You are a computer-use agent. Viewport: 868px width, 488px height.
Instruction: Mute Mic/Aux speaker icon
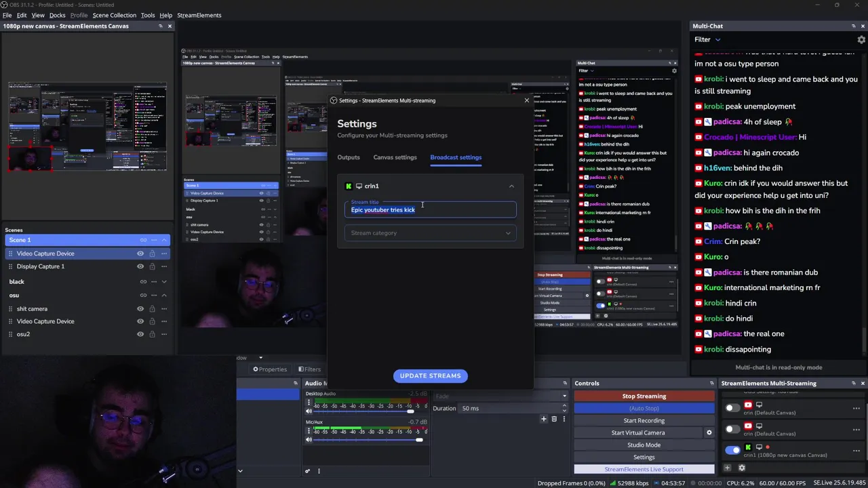[x=309, y=440]
